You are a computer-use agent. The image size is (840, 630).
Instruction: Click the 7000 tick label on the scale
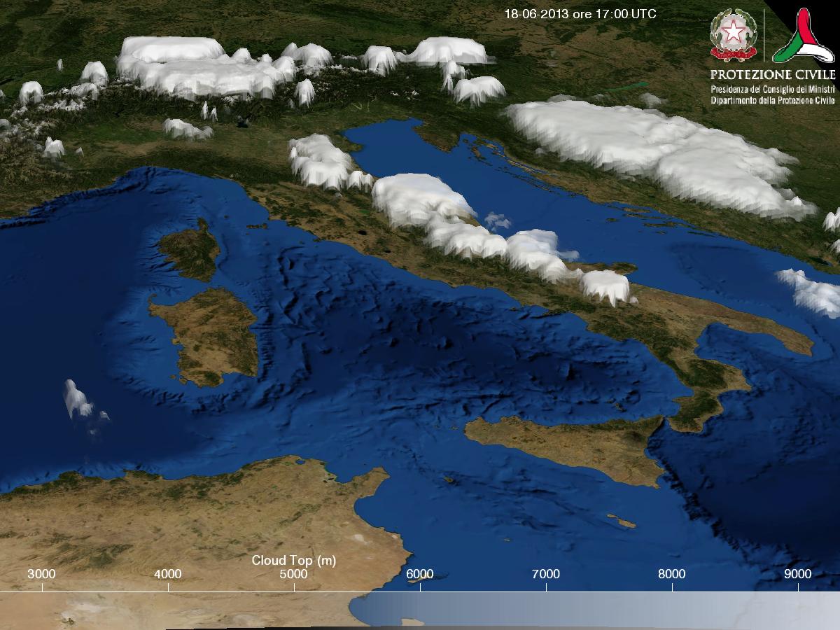(545, 574)
